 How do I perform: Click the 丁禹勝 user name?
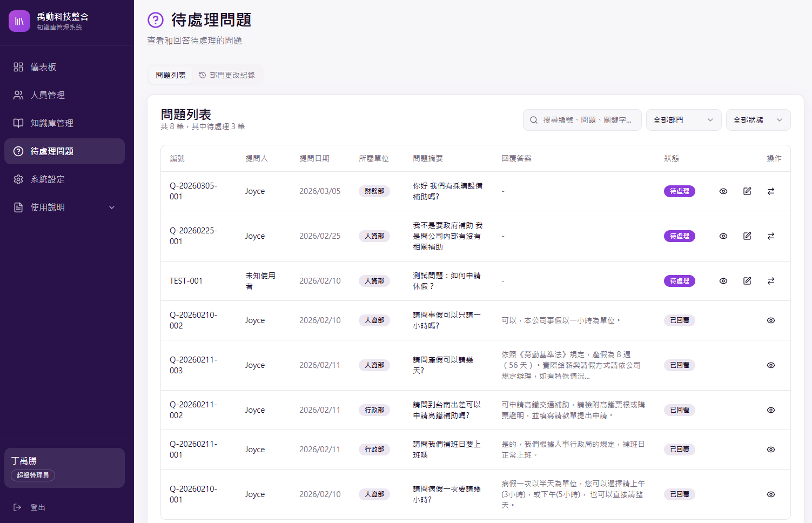pos(24,461)
